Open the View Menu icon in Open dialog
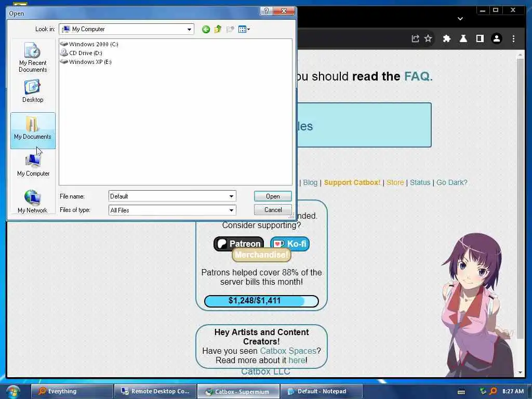The width and height of the screenshot is (532, 399). pos(244,30)
